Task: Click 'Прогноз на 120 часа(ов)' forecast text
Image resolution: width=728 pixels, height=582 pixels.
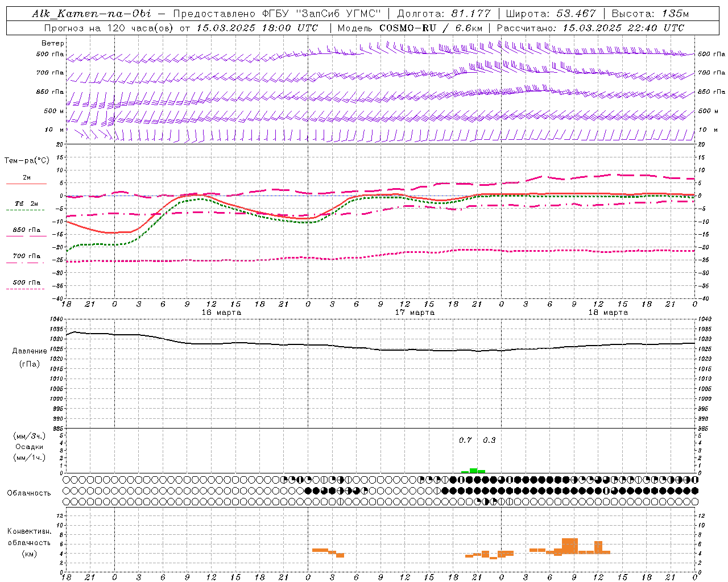Action: coord(109,28)
